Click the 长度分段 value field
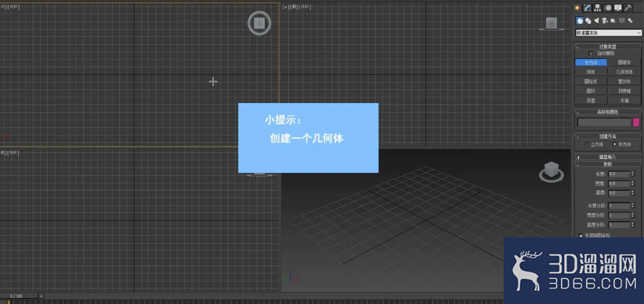This screenshot has height=304, width=644. click(x=619, y=205)
